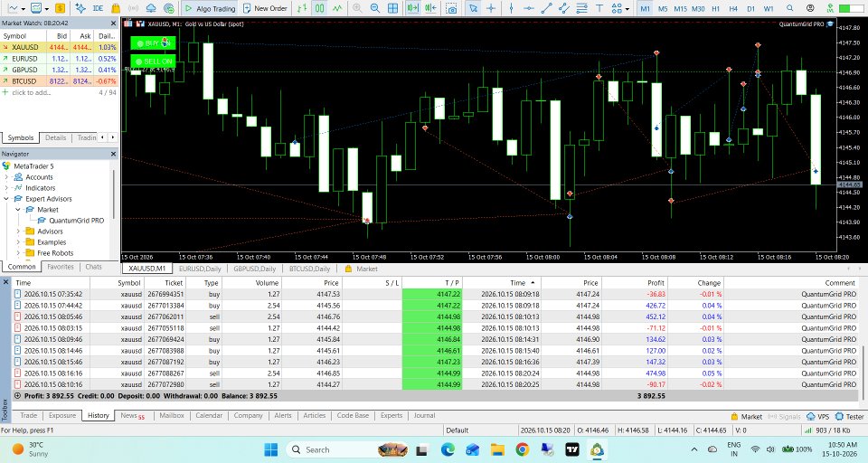868x463 pixels.
Task: Open the Journal tab
Action: tap(424, 415)
